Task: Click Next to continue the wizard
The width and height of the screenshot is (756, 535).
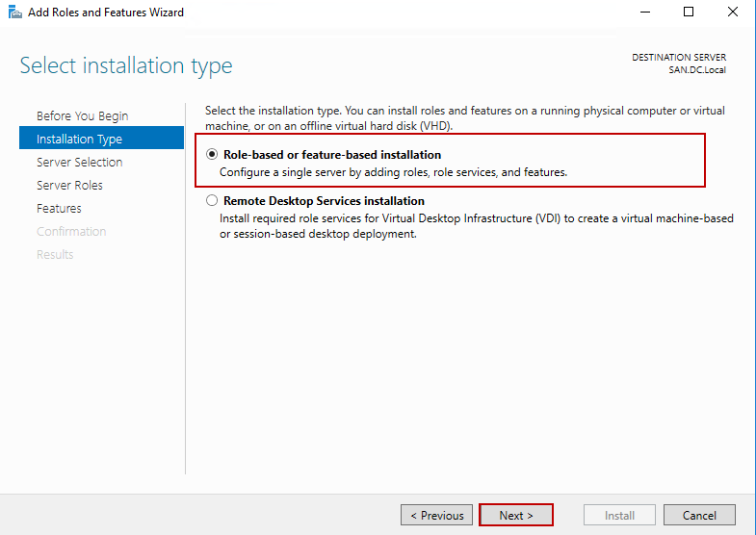Action: pyautogui.click(x=516, y=515)
